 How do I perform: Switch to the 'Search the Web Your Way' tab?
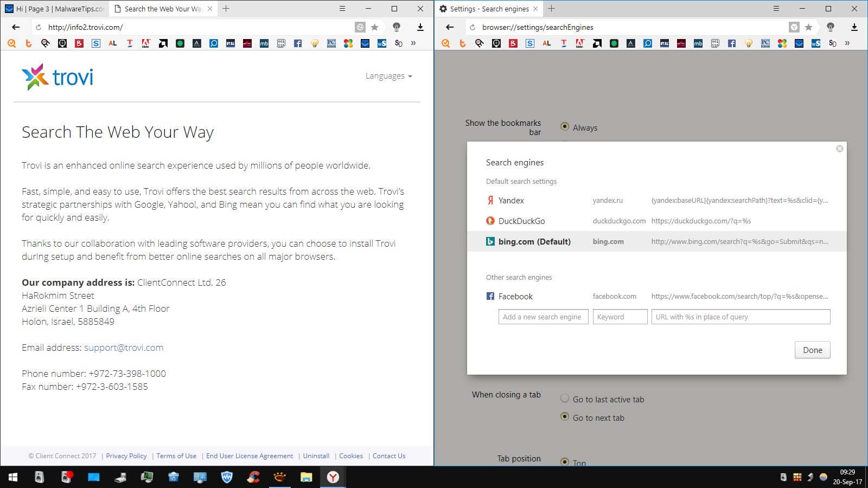click(x=163, y=9)
